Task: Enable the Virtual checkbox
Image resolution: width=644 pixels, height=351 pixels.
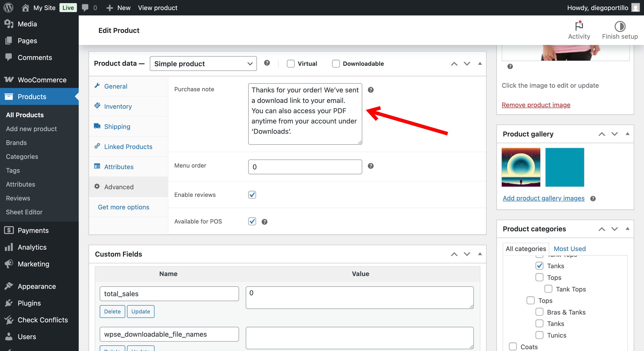Action: click(x=291, y=64)
